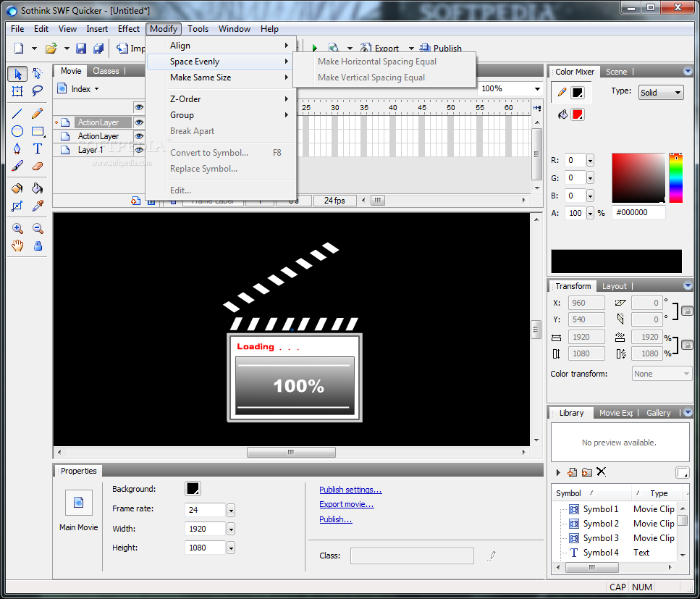The height and width of the screenshot is (599, 700).
Task: Click the Background color swatch in Properties
Action: point(193,489)
